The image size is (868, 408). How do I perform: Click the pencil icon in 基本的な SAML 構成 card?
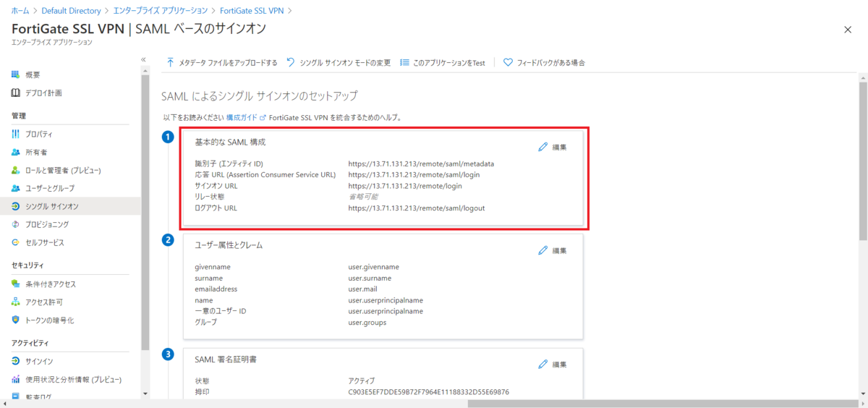tap(543, 147)
